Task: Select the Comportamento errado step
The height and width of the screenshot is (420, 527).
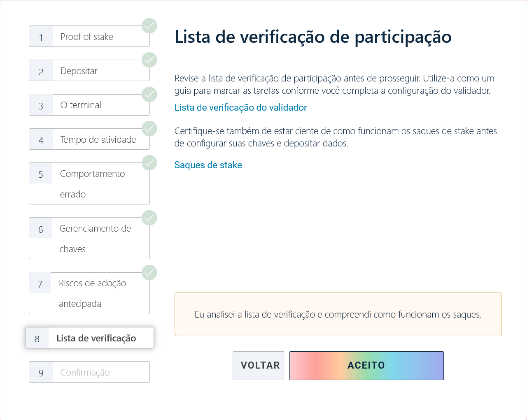Action: (89, 183)
